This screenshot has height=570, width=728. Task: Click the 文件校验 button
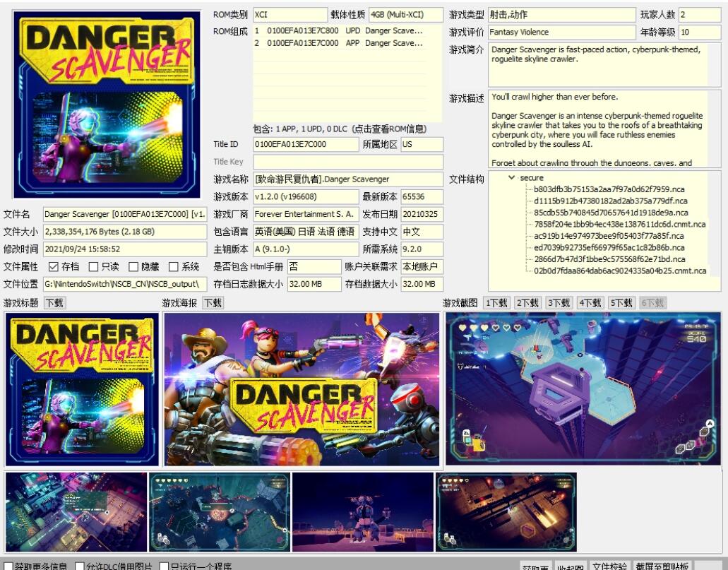coord(609,566)
